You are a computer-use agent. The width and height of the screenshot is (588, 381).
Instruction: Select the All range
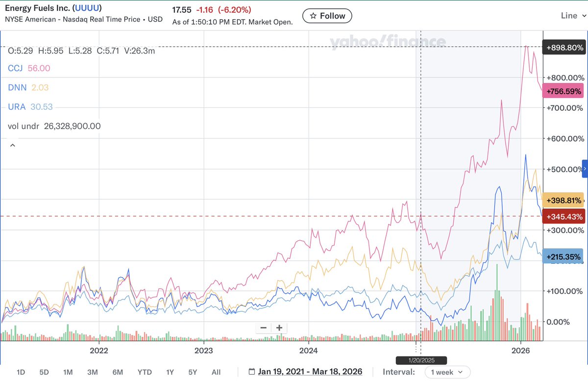tap(216, 372)
